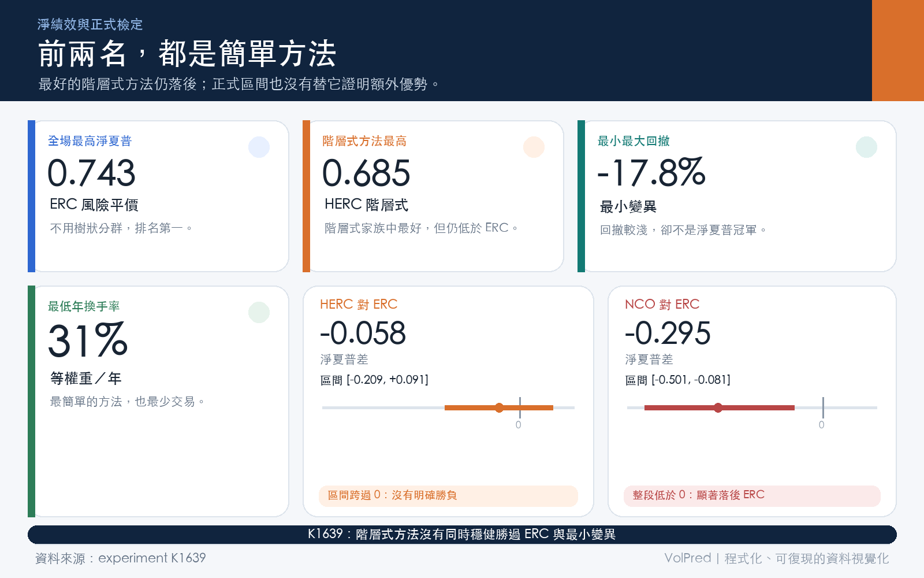Image resolution: width=924 pixels, height=578 pixels.
Task: Click the blue circle on the 全場最高淨夏普 card
Action: [259, 147]
